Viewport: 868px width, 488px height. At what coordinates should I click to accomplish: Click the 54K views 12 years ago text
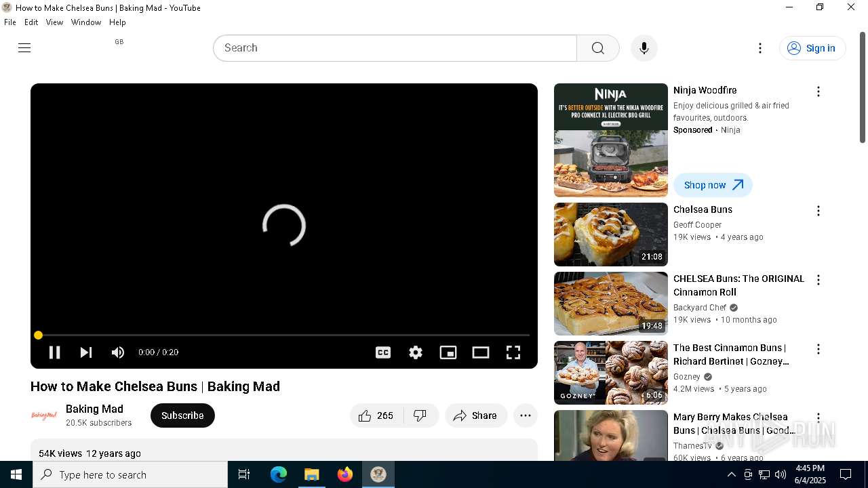click(90, 453)
